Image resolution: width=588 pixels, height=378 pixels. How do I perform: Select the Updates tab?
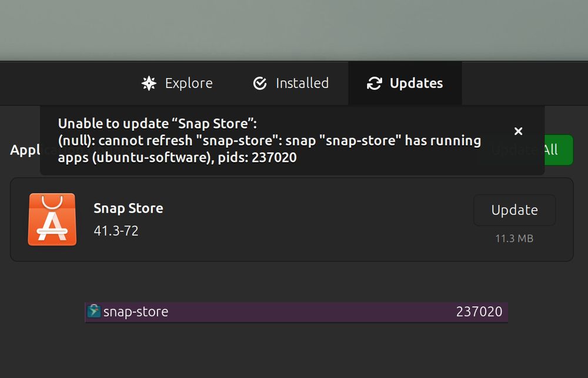coord(405,83)
